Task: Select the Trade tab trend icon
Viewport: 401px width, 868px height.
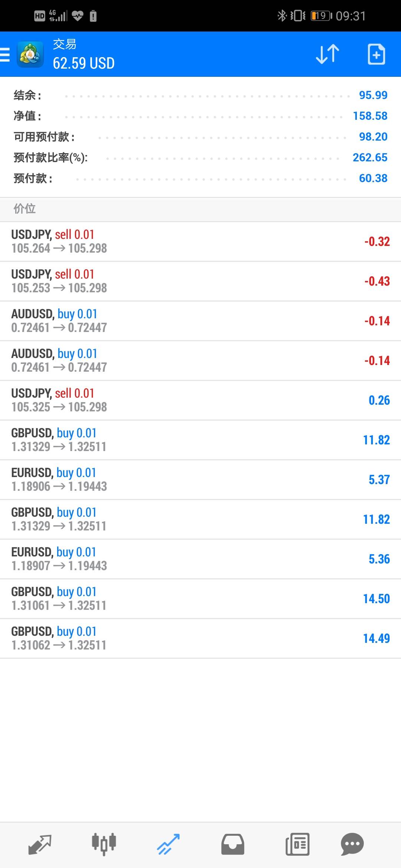Action: pos(168,844)
